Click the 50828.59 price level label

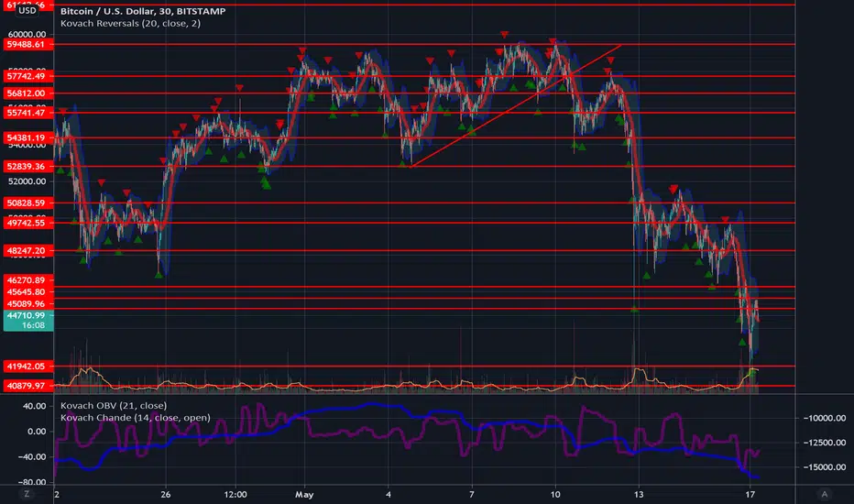point(27,203)
